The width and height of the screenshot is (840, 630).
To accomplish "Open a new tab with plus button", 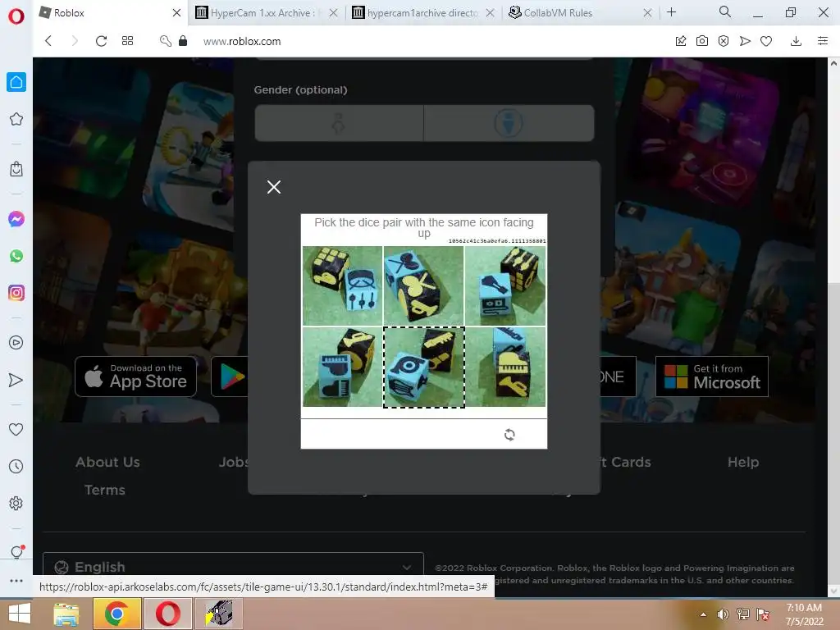I will 671,11.
